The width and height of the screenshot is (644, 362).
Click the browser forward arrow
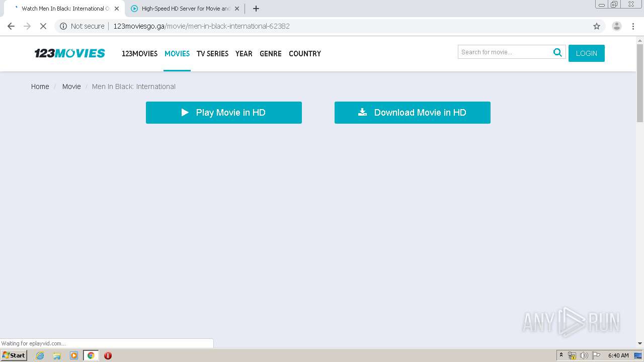coord(27,26)
